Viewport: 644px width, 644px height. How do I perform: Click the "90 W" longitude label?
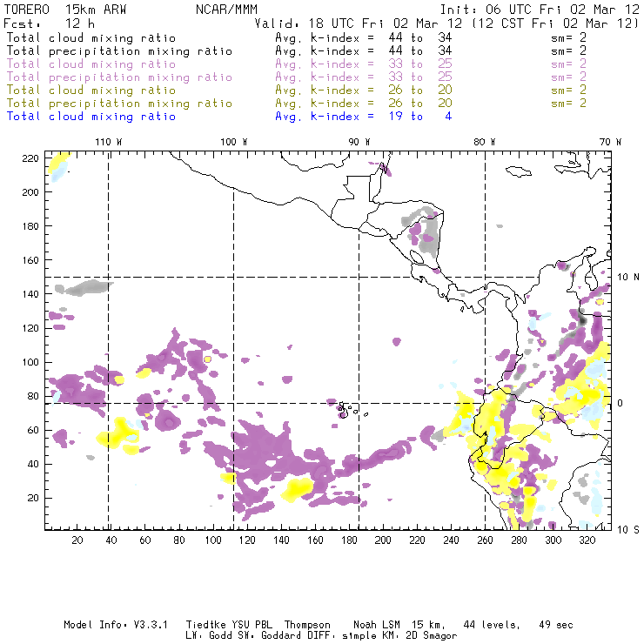point(359,142)
